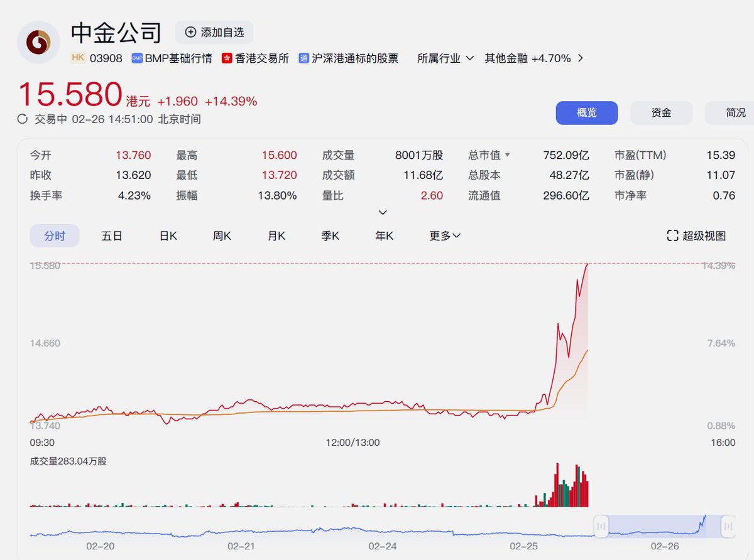Click the 市净率 value 0.76
Screen dimensions: 754x560
pos(724,195)
